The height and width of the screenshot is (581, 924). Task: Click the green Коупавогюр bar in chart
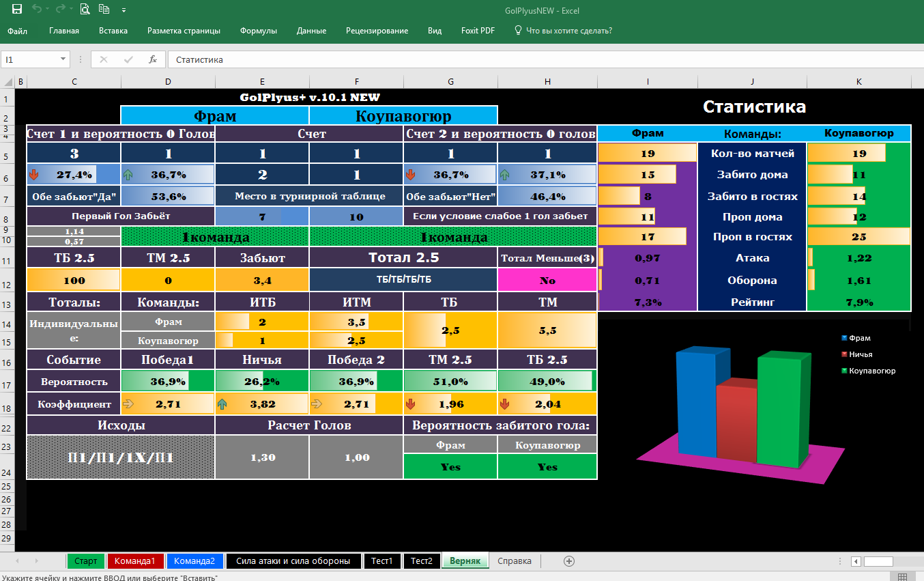[x=785, y=408]
